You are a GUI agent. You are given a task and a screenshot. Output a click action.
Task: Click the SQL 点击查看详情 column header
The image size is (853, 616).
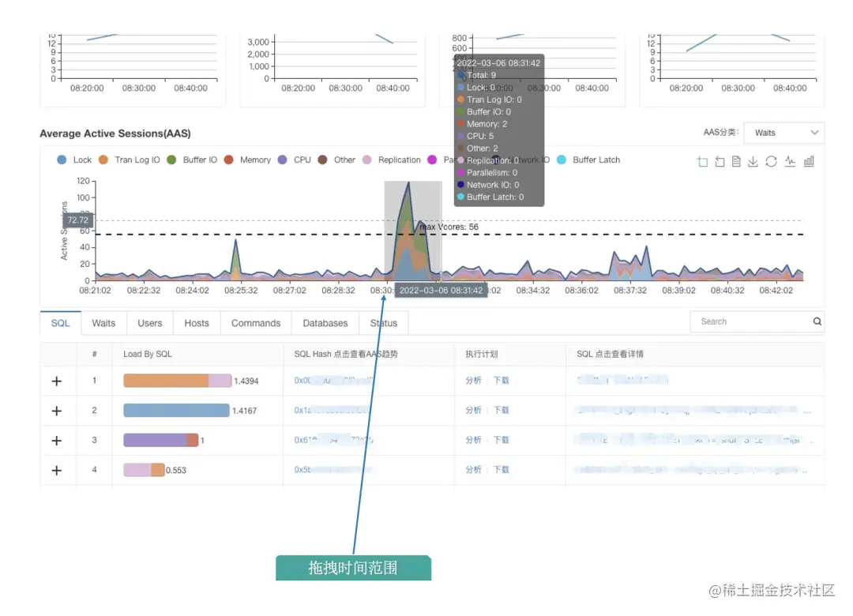click(610, 355)
